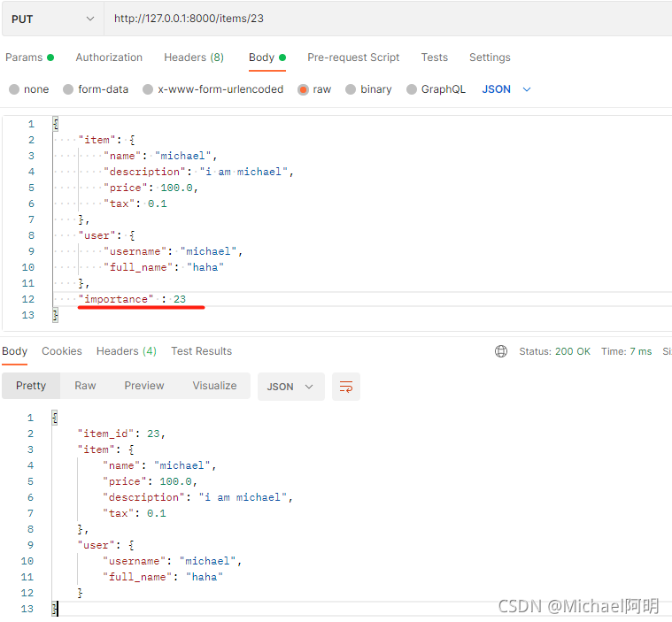Click the "name": "michael" line in request body
Screen dimensions: 672x622
(160, 156)
